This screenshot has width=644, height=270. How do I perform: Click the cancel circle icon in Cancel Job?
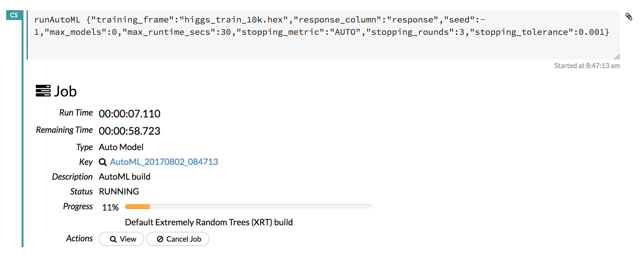click(160, 239)
